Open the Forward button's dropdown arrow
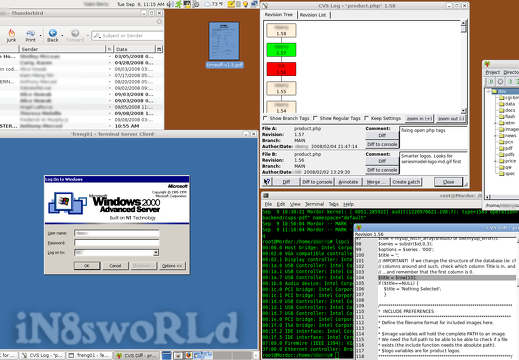 [88, 35]
